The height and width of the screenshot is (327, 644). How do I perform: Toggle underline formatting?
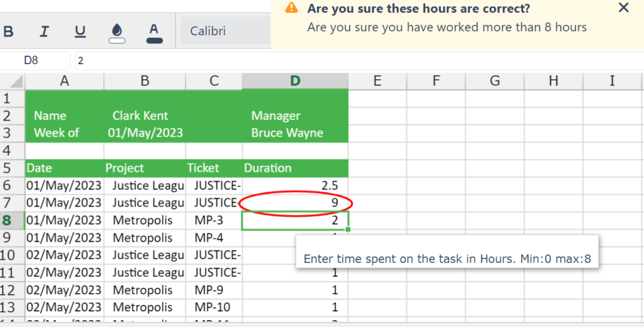coord(80,31)
